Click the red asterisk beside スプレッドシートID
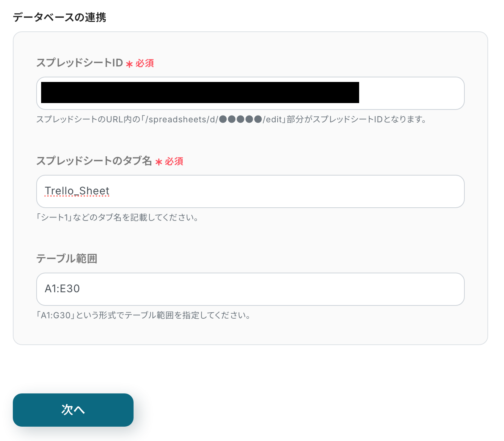This screenshot has width=504, height=441. point(129,64)
